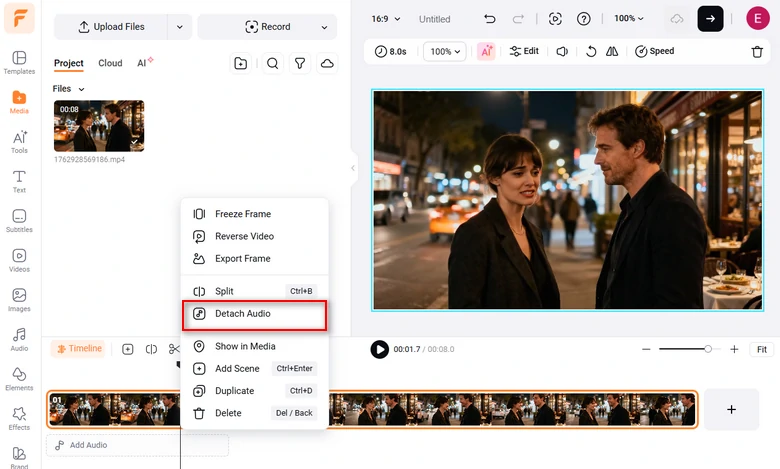The width and height of the screenshot is (780, 469).
Task: Open the Elements sidebar panel
Action: (x=19, y=379)
